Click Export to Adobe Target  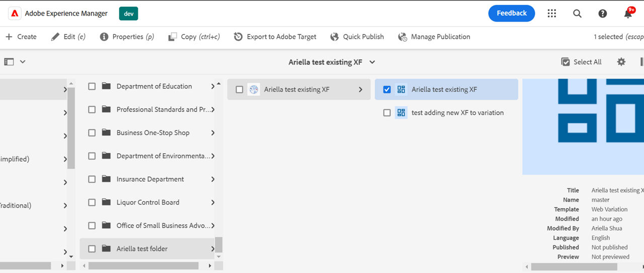(275, 37)
